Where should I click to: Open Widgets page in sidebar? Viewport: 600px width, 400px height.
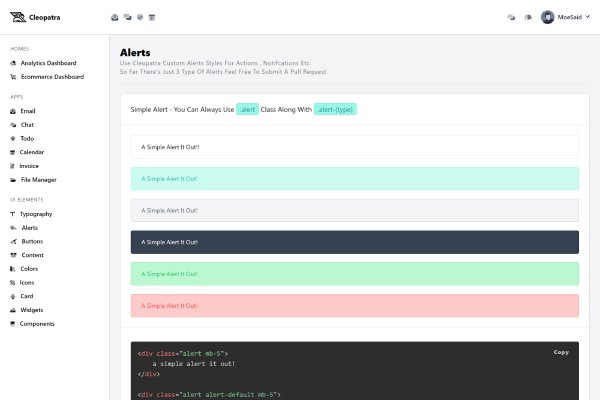[x=32, y=310]
